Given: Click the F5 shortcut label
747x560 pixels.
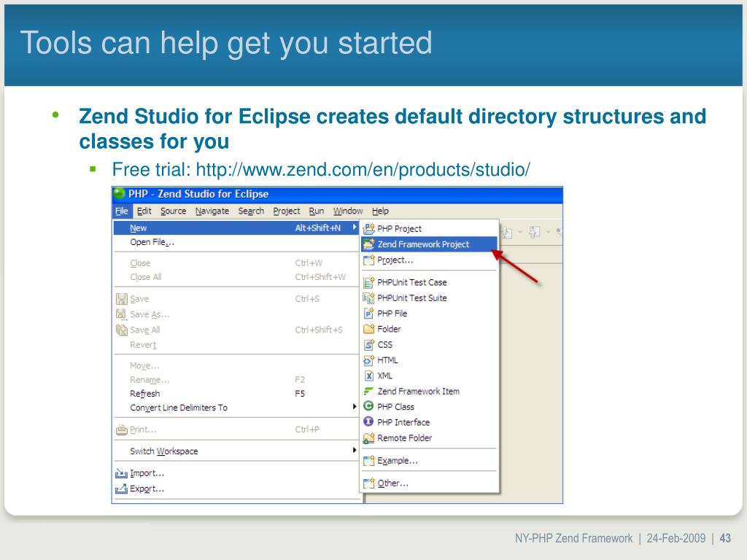Looking at the screenshot, I should 300,394.
